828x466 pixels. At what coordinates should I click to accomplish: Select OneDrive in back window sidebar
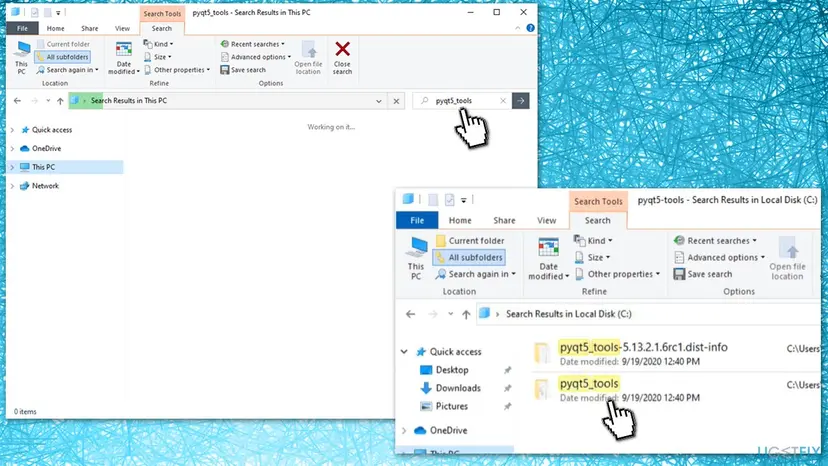pos(46,148)
